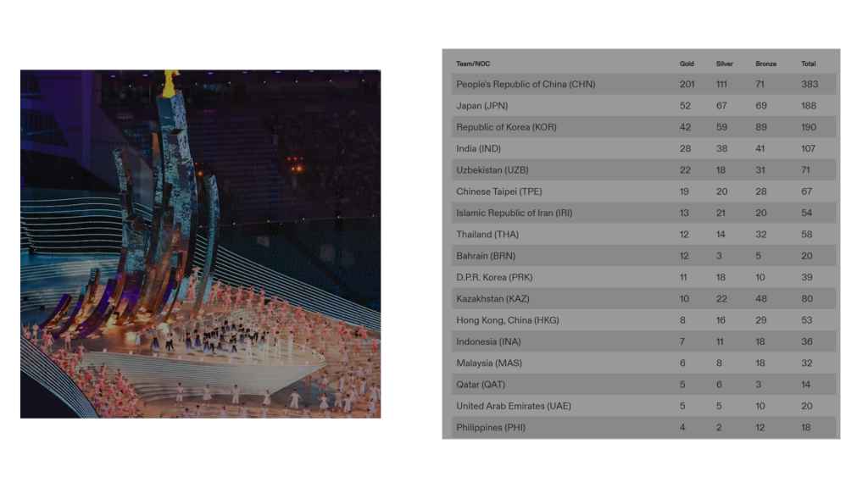Select Hong Kong, China (HKG) entry
The height and width of the screenshot is (488, 868).
[507, 320]
